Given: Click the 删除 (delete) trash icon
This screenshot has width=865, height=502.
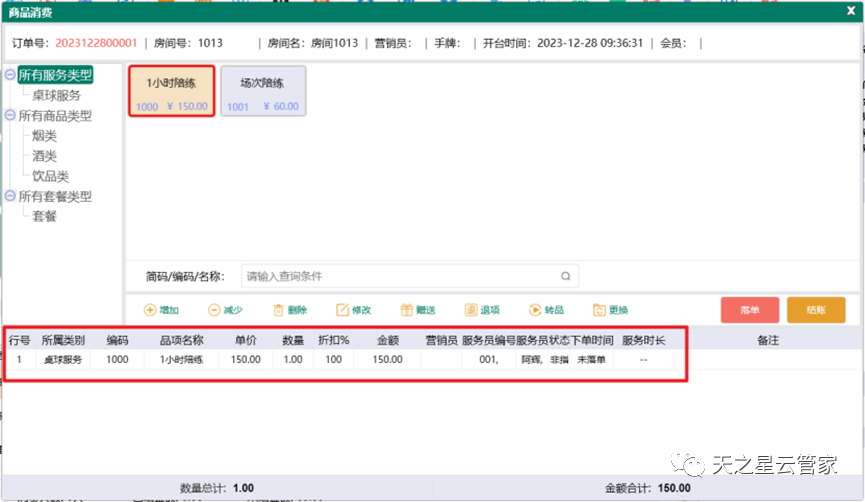Looking at the screenshot, I should point(279,310).
